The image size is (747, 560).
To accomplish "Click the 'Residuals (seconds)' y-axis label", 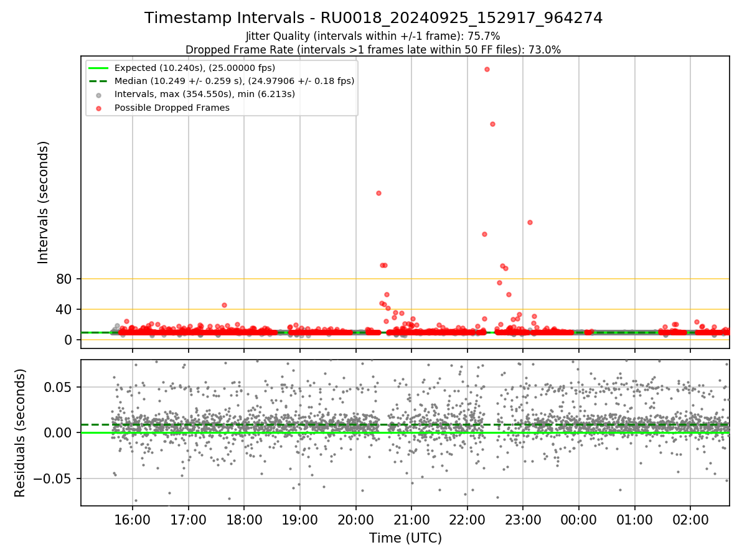I will click(21, 432).
